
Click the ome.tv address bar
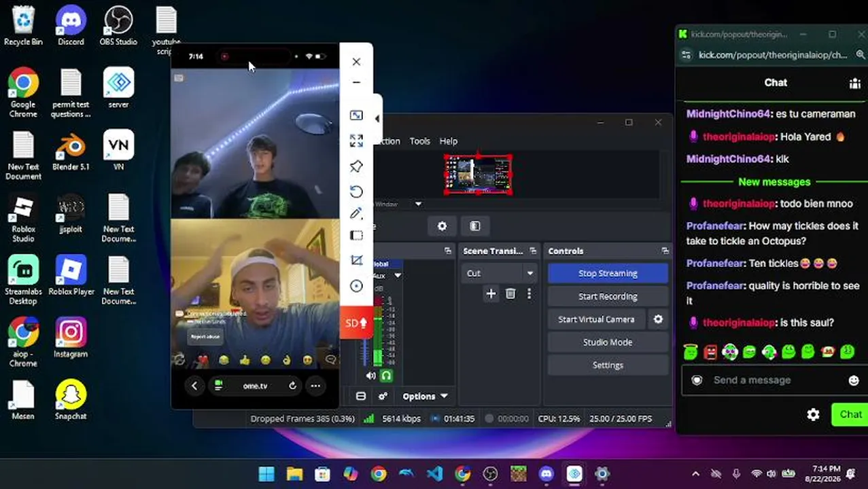(x=256, y=386)
